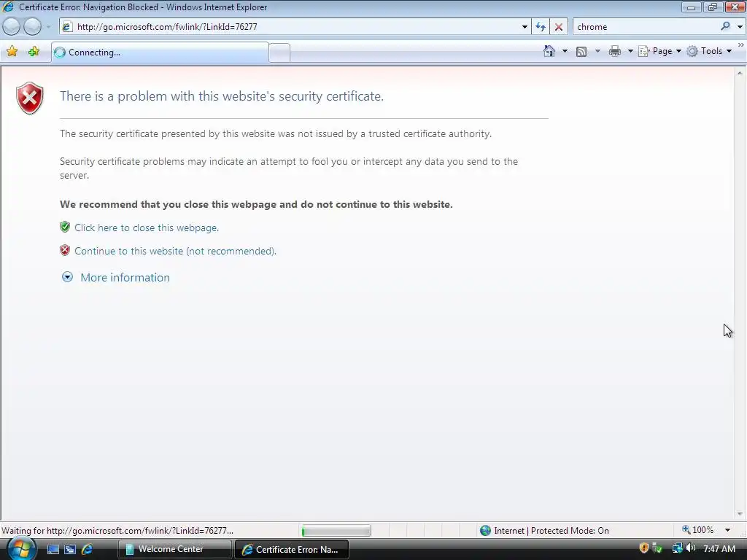Click the Show Desktop quick launch icon
This screenshot has width=747, height=560.
tap(53, 550)
